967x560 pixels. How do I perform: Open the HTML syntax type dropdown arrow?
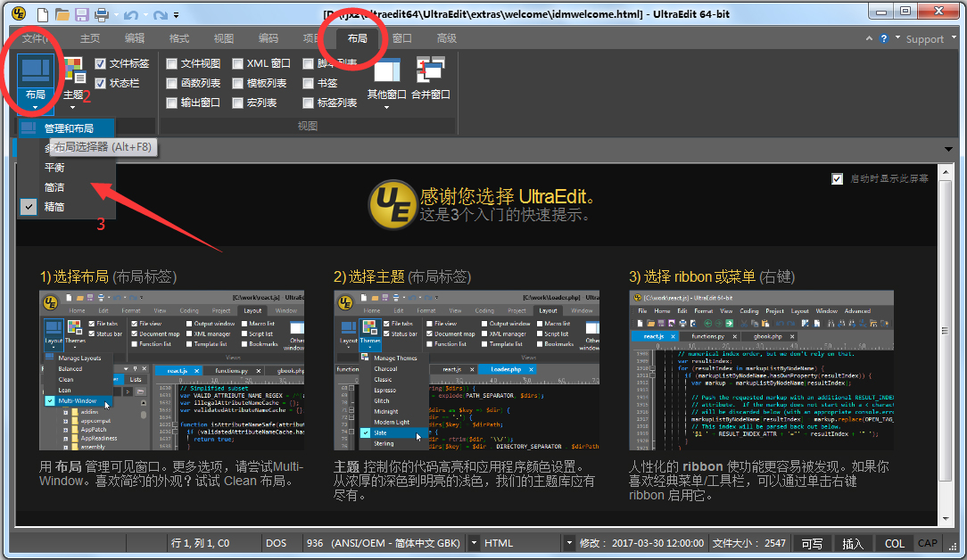pos(569,543)
